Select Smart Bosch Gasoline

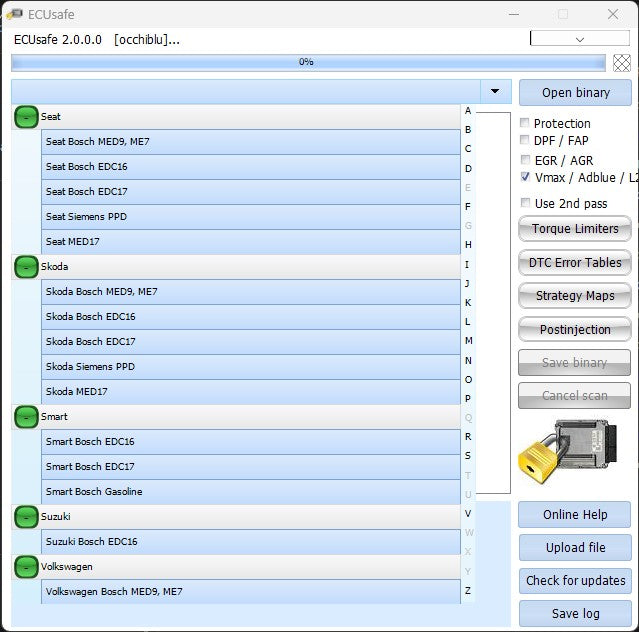[251, 492]
